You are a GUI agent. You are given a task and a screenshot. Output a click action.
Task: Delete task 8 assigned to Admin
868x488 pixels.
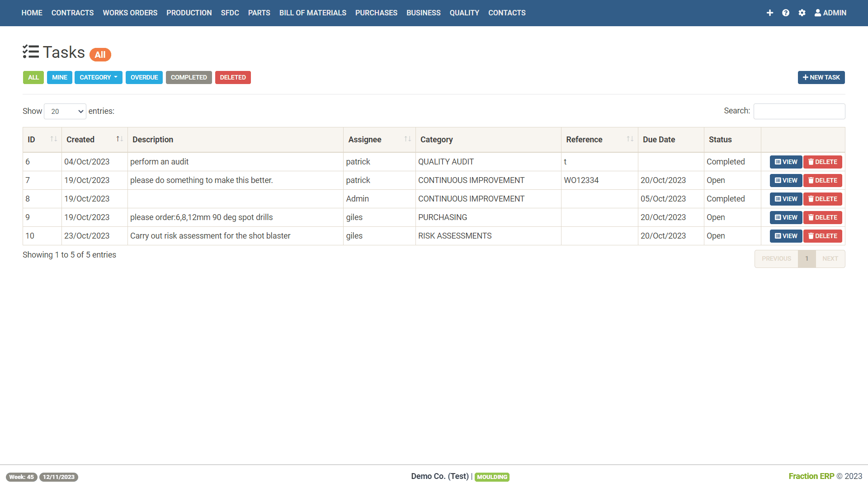(823, 199)
